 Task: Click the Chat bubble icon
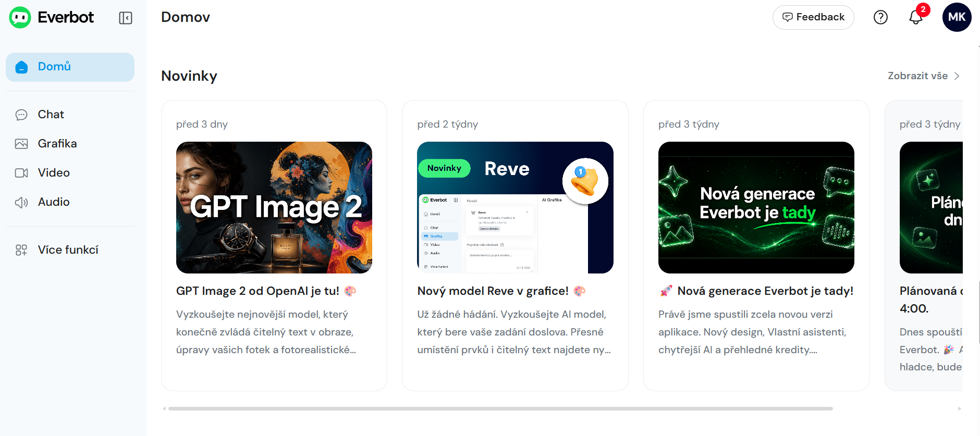point(21,115)
